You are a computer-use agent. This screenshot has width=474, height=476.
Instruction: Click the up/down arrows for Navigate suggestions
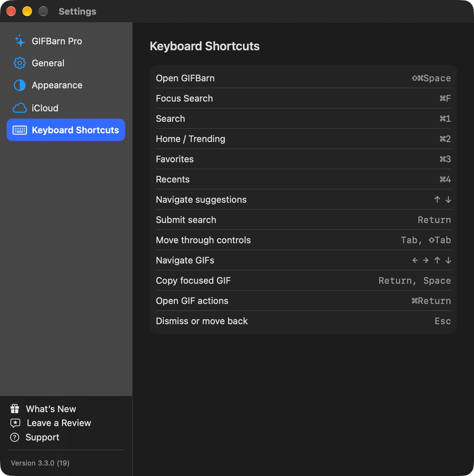click(442, 200)
